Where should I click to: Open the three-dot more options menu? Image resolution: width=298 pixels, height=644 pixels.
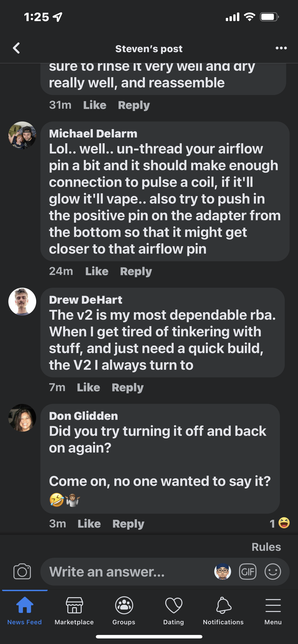click(x=281, y=48)
